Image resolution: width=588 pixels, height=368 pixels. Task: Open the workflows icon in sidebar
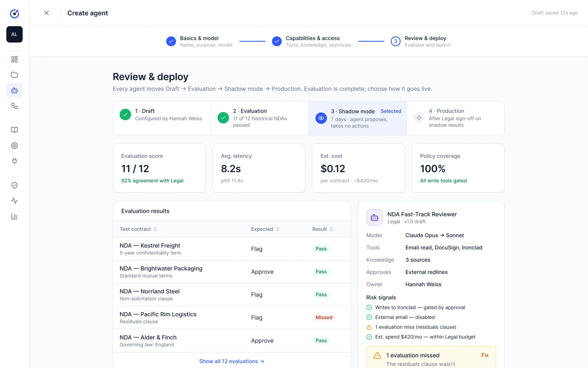click(14, 106)
